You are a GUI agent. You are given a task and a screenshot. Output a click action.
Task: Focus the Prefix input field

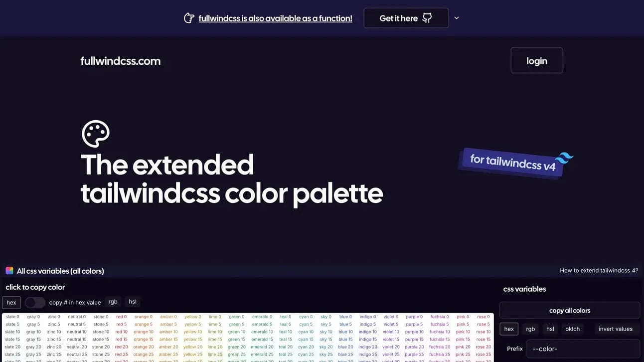(x=583, y=349)
